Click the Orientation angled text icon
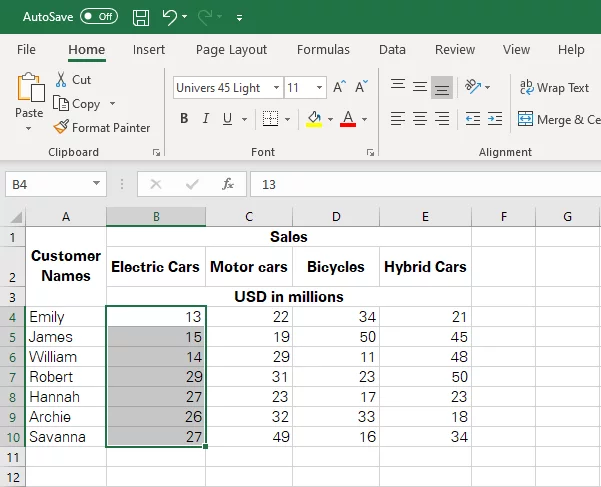 (473, 87)
